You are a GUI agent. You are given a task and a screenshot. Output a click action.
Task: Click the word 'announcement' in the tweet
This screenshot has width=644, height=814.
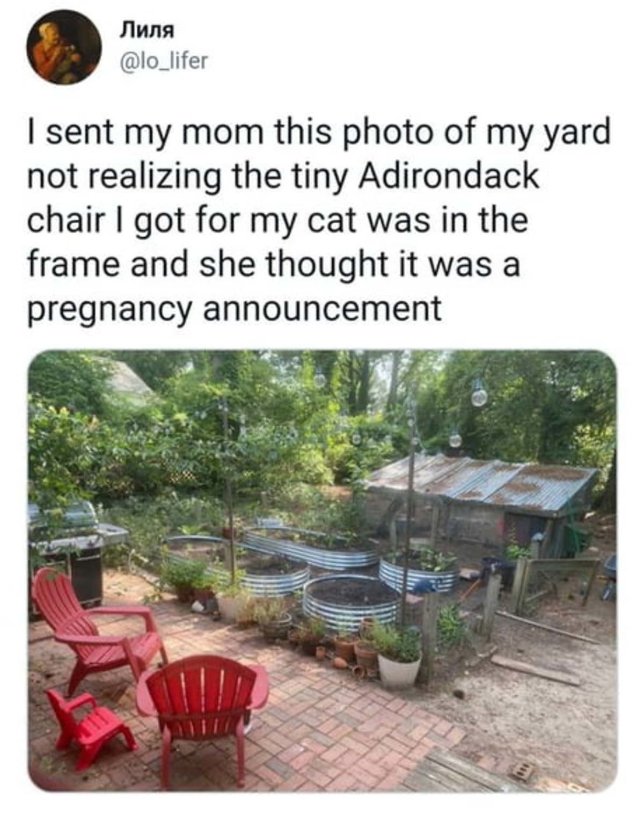322,310
